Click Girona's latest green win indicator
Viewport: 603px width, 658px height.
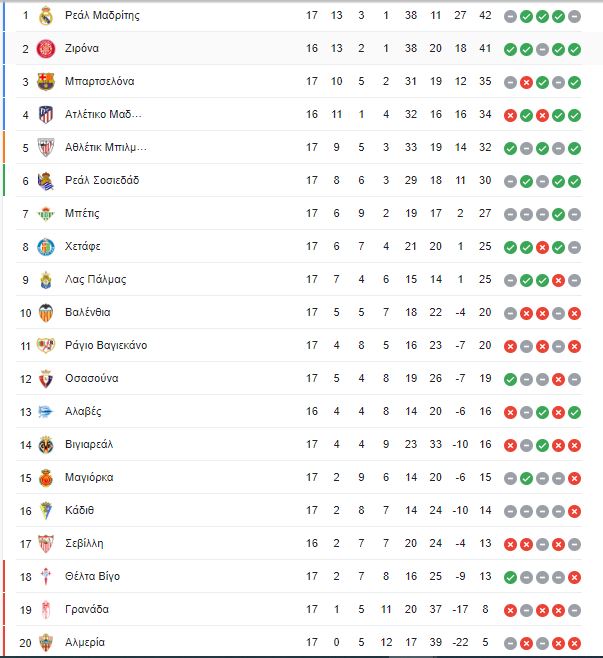coord(574,49)
